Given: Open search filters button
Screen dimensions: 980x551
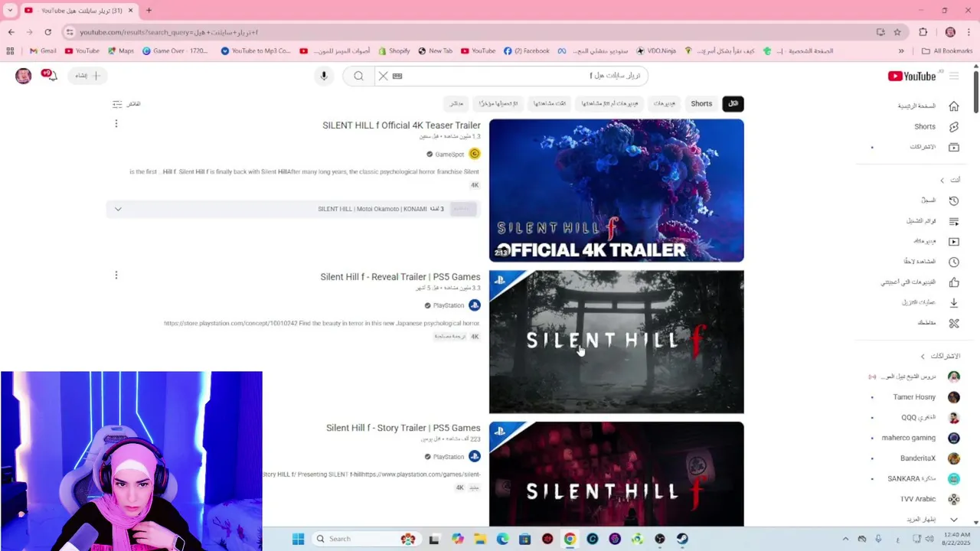Looking at the screenshot, I should (127, 104).
